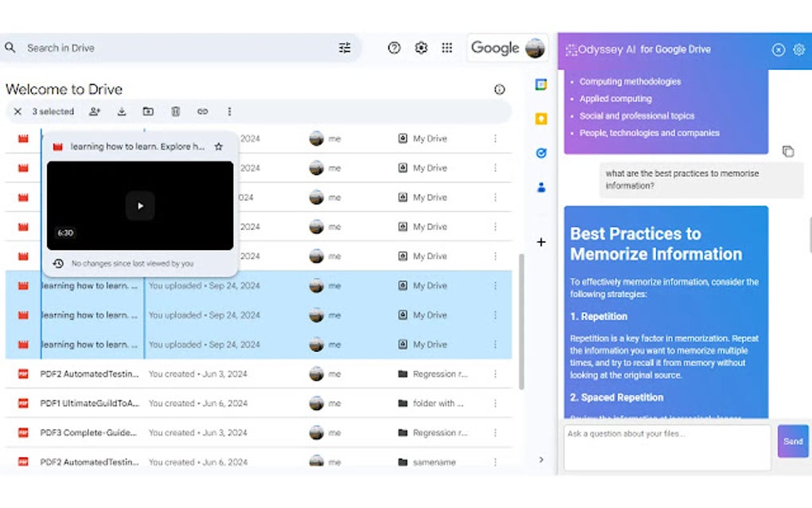Open the Google apps grid

(x=447, y=48)
